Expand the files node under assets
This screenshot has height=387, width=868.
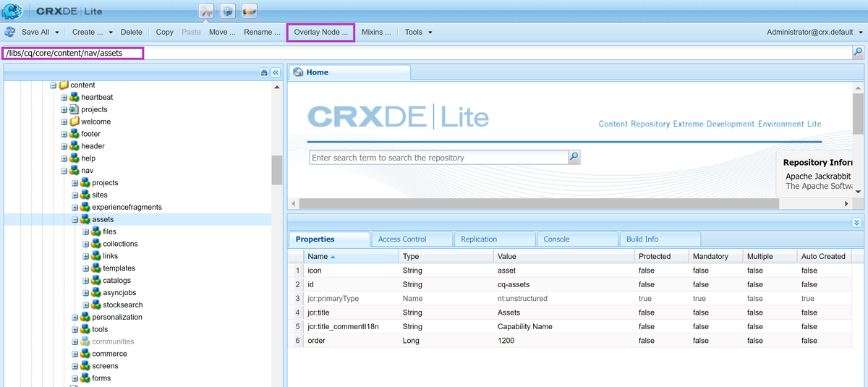[86, 232]
